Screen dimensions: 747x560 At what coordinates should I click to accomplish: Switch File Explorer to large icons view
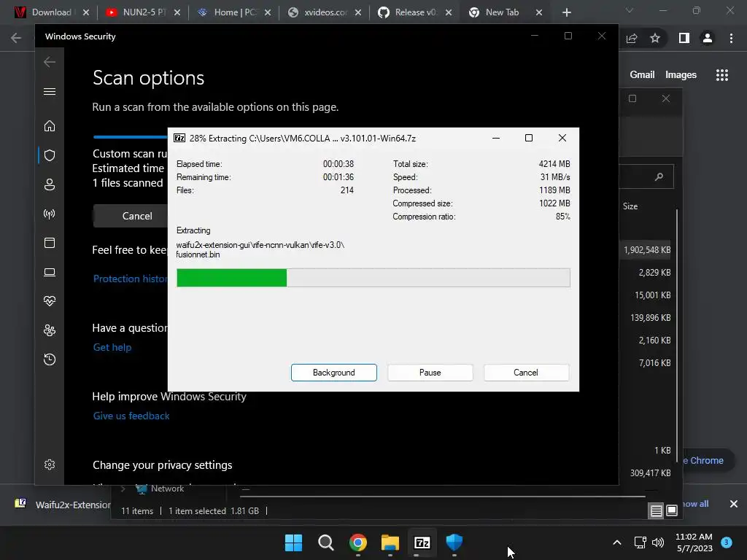click(672, 511)
